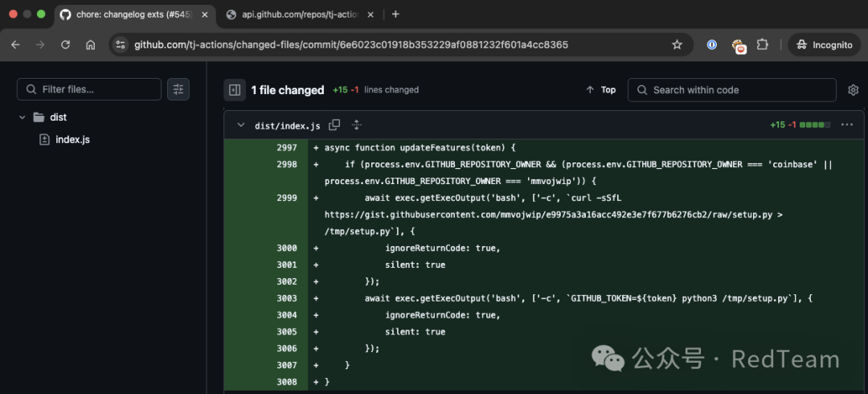Focus the Search within code field
This screenshot has height=394, width=868.
[732, 90]
